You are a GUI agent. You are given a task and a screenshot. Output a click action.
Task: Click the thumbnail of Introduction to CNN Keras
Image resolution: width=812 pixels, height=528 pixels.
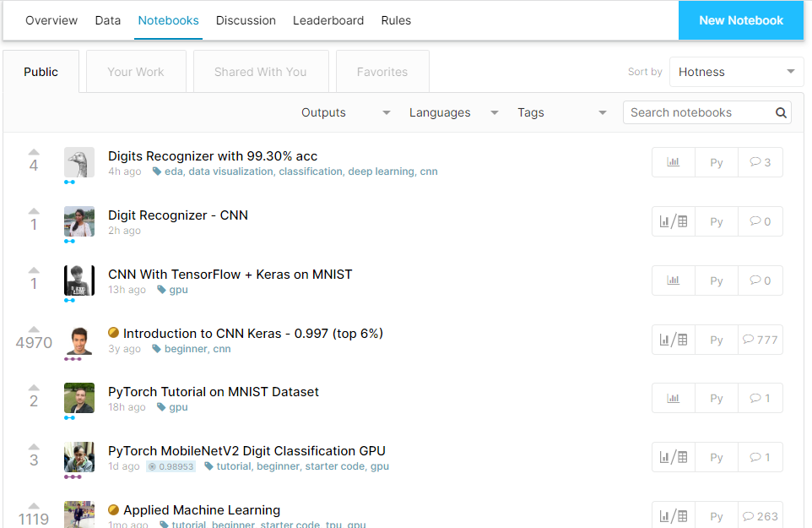[78, 341]
